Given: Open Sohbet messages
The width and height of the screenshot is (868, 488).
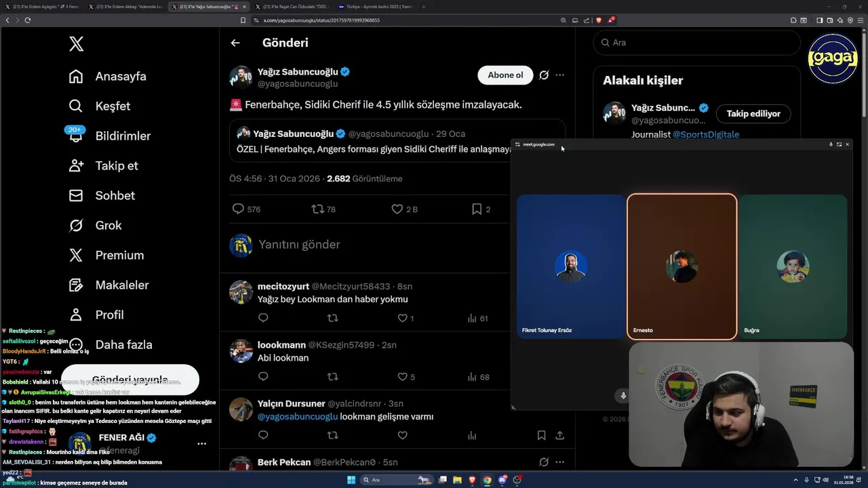Looking at the screenshot, I should (102, 196).
